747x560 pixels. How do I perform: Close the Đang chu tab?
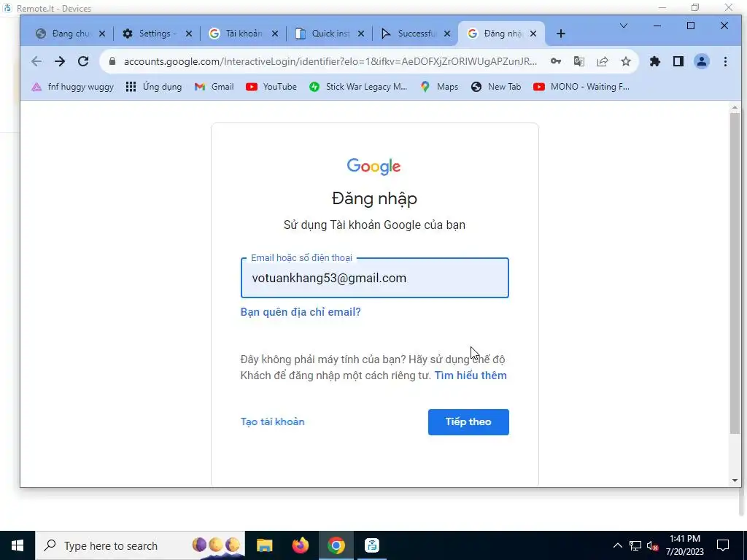[x=102, y=34]
